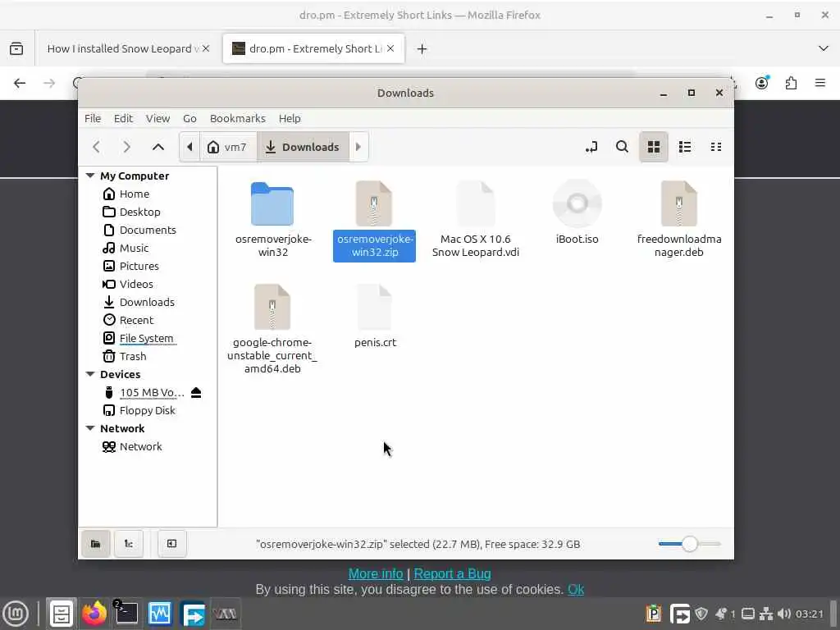Collapse the Network section
The image size is (840, 630).
point(90,428)
